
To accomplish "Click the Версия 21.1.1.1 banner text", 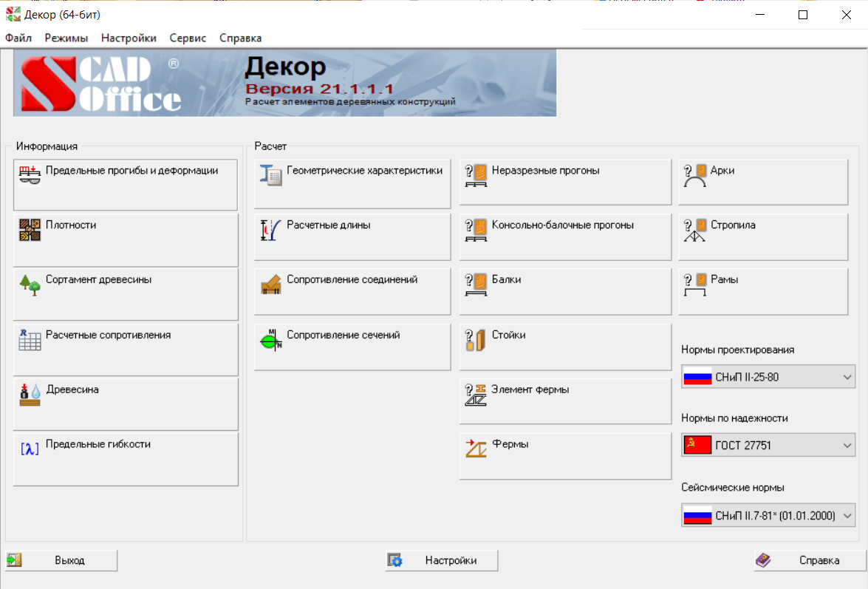I will pyautogui.click(x=319, y=89).
